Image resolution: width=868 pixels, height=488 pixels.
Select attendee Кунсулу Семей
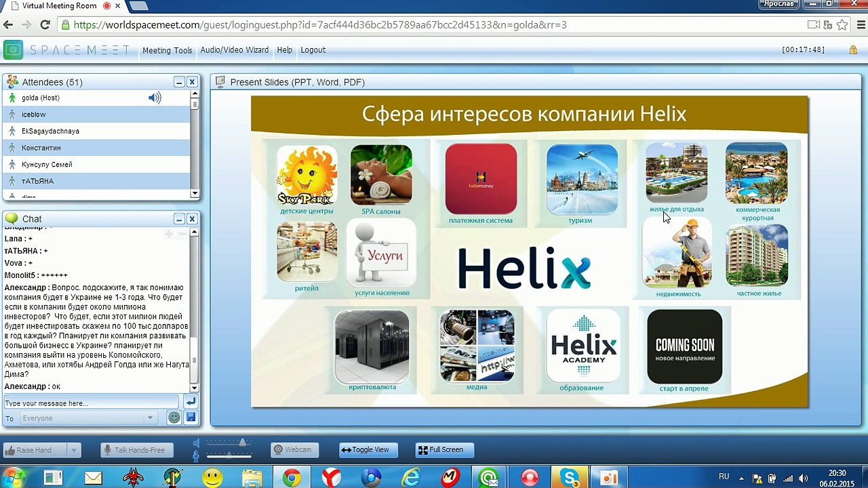pyautogui.click(x=96, y=164)
